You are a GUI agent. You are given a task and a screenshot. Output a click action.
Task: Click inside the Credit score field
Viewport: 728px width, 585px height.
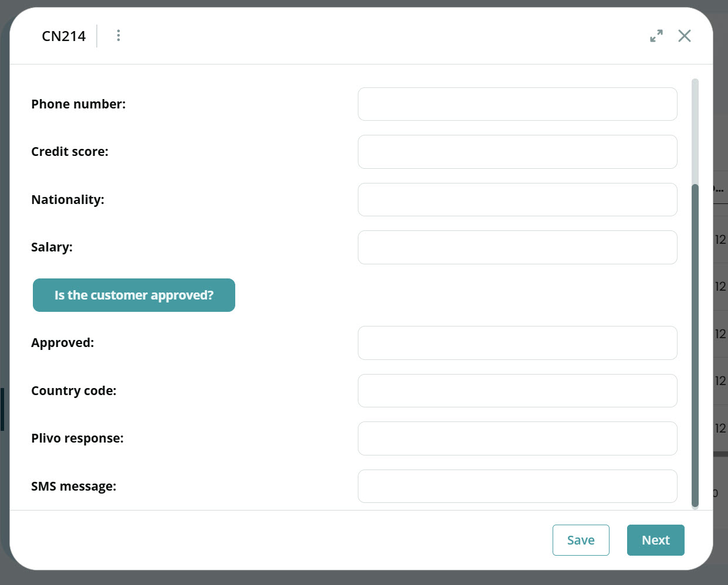click(x=517, y=151)
